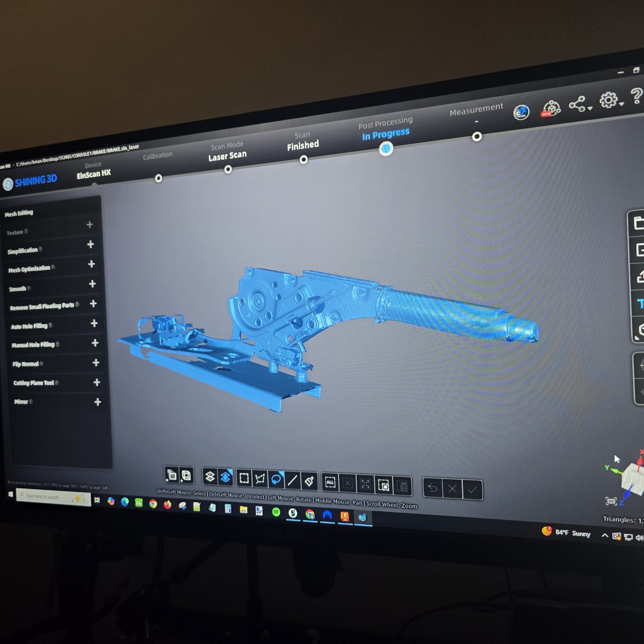Toggle the wireframe box view icon
The image size is (644, 644).
point(186,476)
